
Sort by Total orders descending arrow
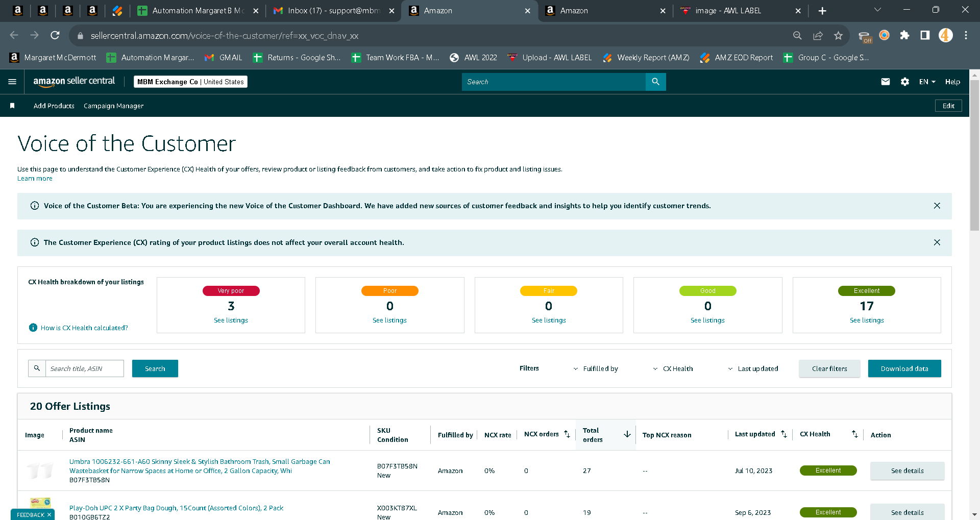tap(627, 434)
